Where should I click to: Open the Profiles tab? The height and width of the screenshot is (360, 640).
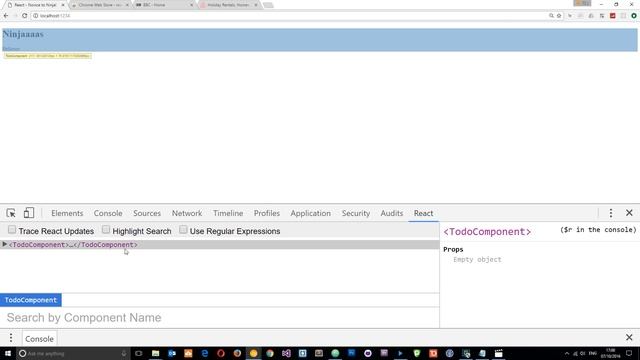coord(267,213)
